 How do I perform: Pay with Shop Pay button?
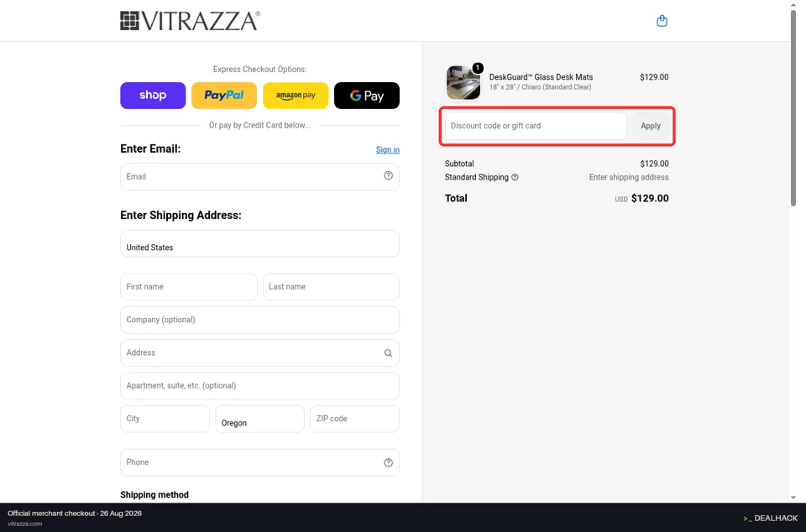pos(153,96)
